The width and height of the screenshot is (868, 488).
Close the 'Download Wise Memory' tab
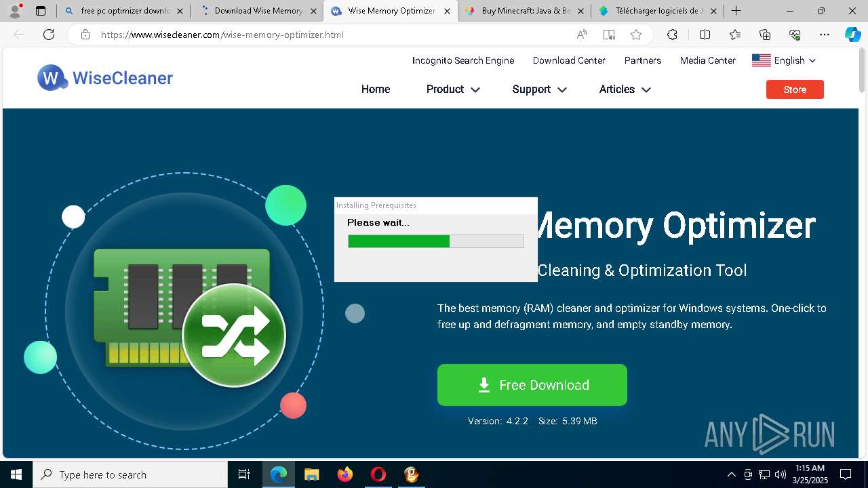313,11
